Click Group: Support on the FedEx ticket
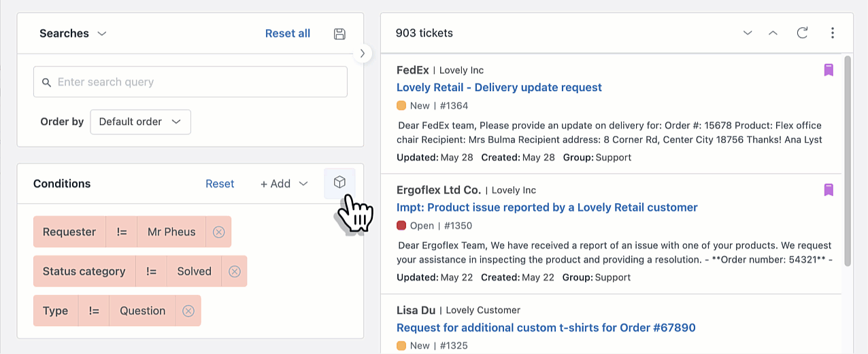This screenshot has height=354, width=868. coord(597,157)
